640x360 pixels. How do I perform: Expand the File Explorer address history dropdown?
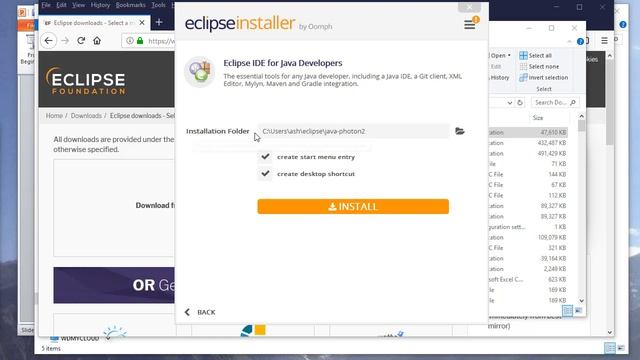(510, 103)
